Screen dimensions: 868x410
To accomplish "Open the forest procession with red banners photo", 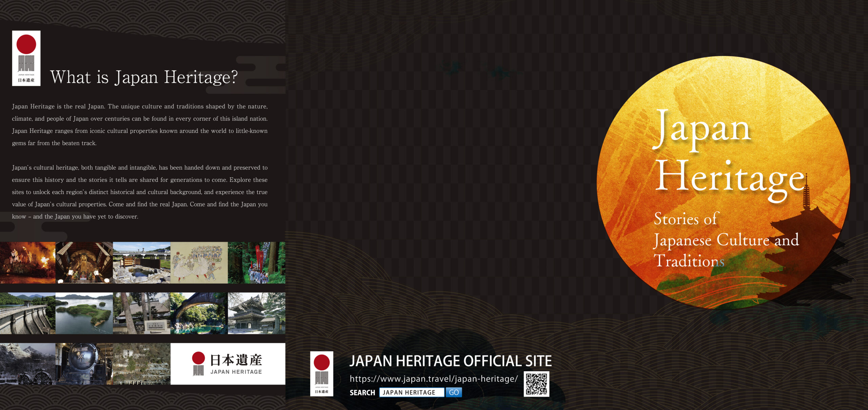I will coord(257,263).
